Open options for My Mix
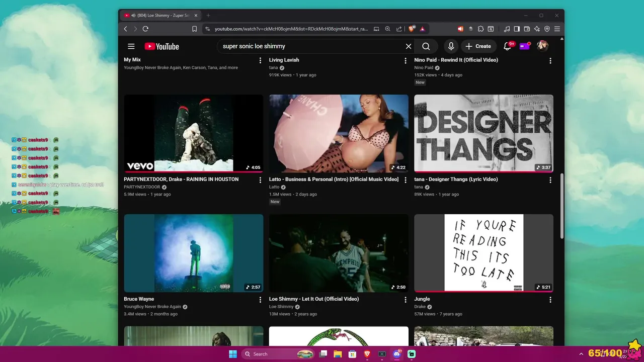The width and height of the screenshot is (644, 362). (260, 60)
